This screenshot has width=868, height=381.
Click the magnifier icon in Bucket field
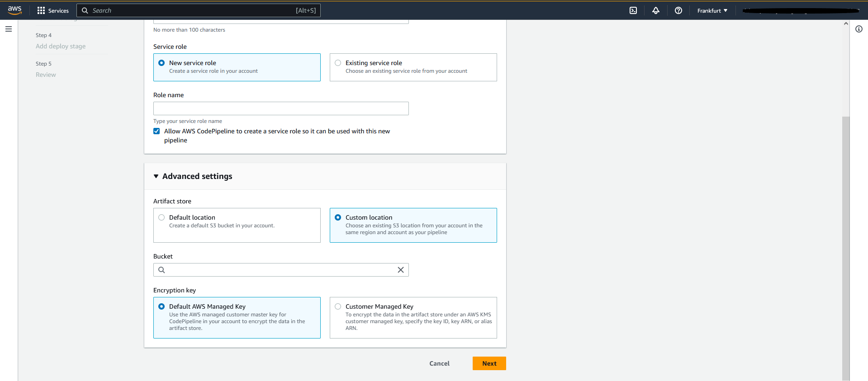(x=161, y=270)
